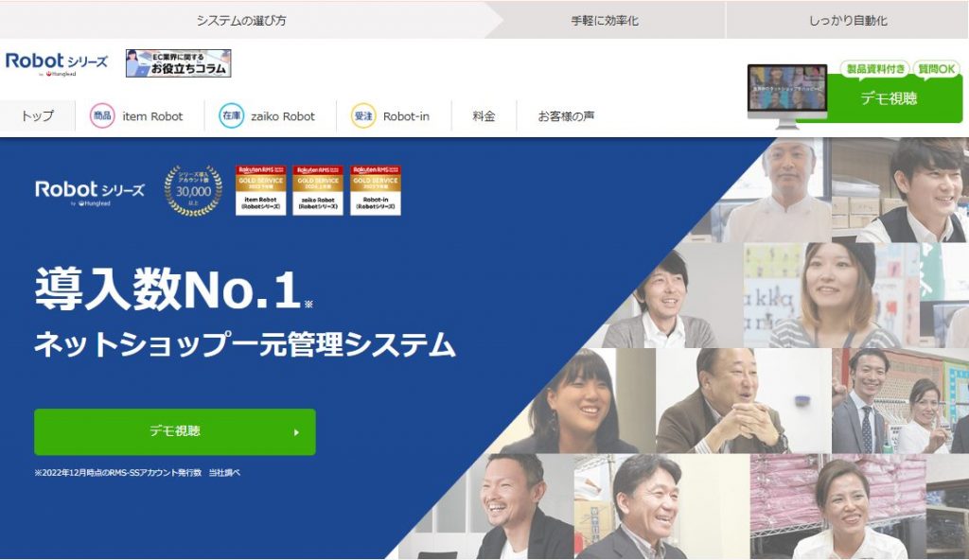Select the トップ navigation item
Viewport: 969px width, 560px height.
click(38, 115)
